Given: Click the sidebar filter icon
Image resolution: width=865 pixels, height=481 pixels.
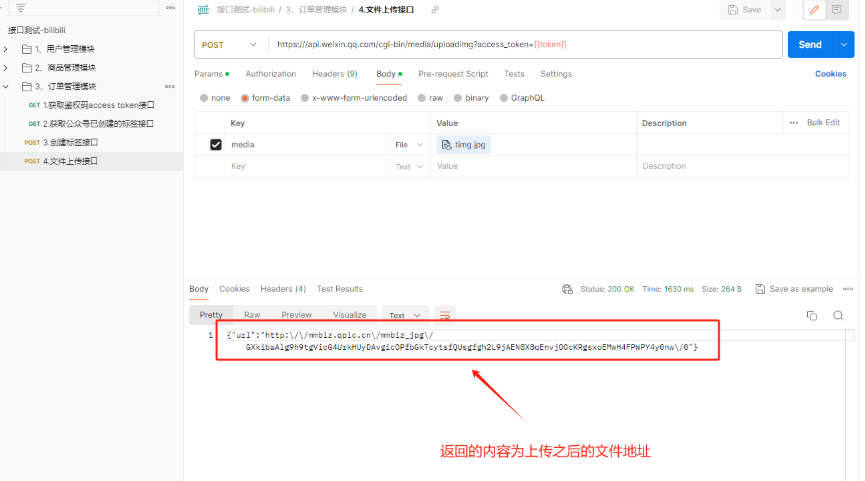Looking at the screenshot, I should pyautogui.click(x=20, y=8).
